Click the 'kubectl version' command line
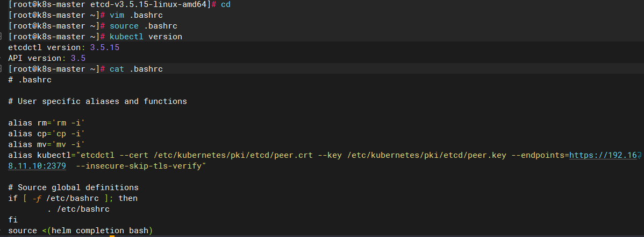644x237 pixels. [x=95, y=37]
